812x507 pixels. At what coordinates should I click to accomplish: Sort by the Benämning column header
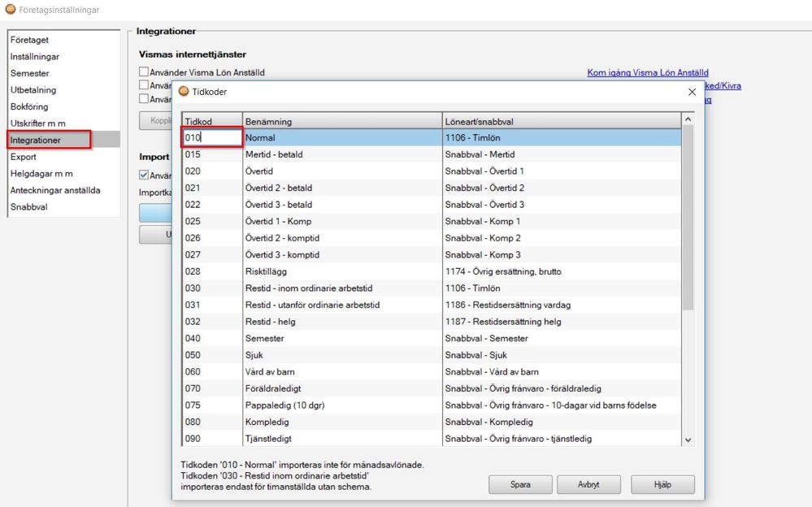341,121
